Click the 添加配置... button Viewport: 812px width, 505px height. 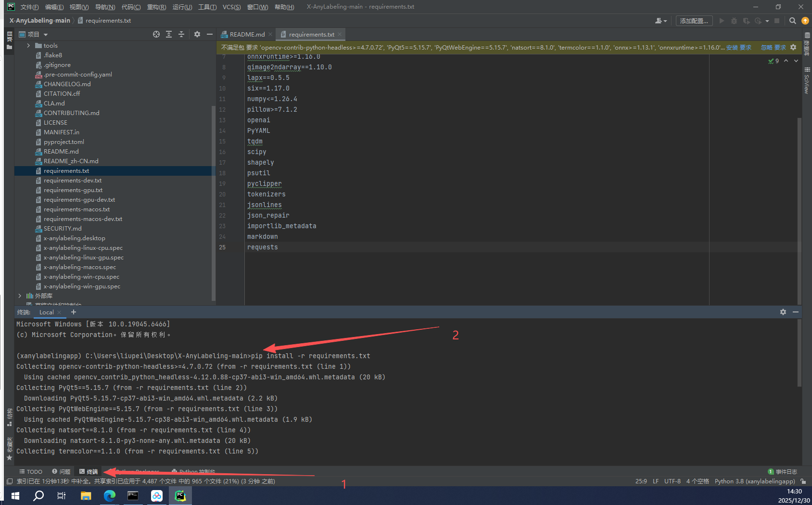coord(694,21)
